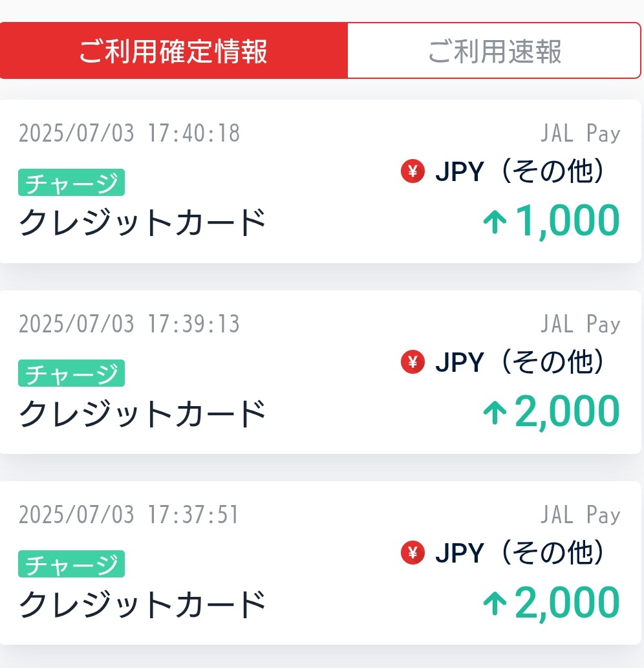Tap the up arrow in the 17:39:13 transaction
Viewport: 644px width, 668px height.
pyautogui.click(x=495, y=413)
